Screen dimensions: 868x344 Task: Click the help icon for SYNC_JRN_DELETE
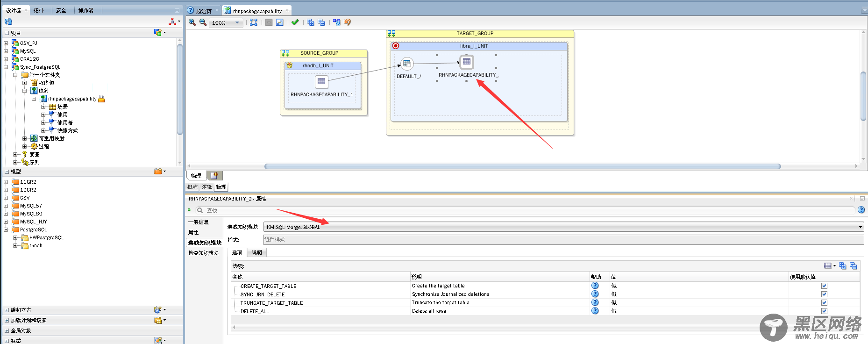(595, 294)
